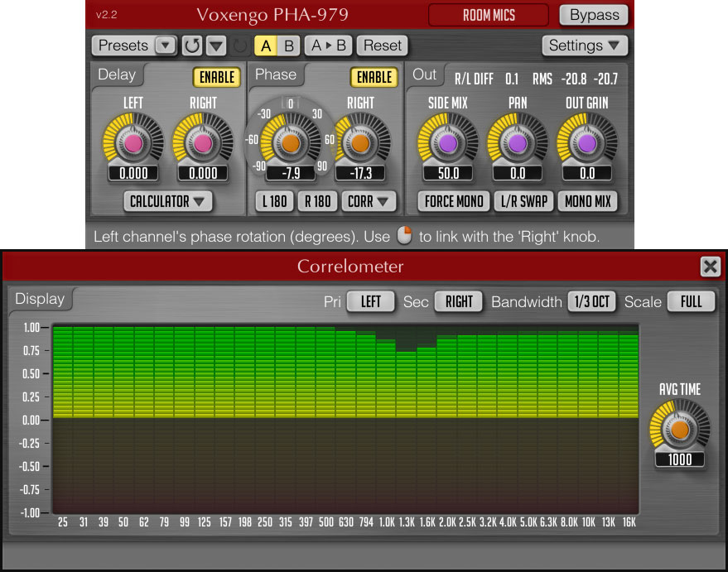The image size is (728, 572).
Task: Click the OUT GAIN purple knob
Action: coord(587,143)
